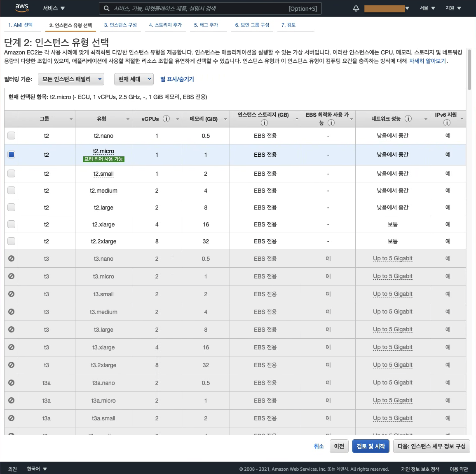Viewport: 476px width, 474px height.
Task: Open 서비스 services menu
Action: 54,8
